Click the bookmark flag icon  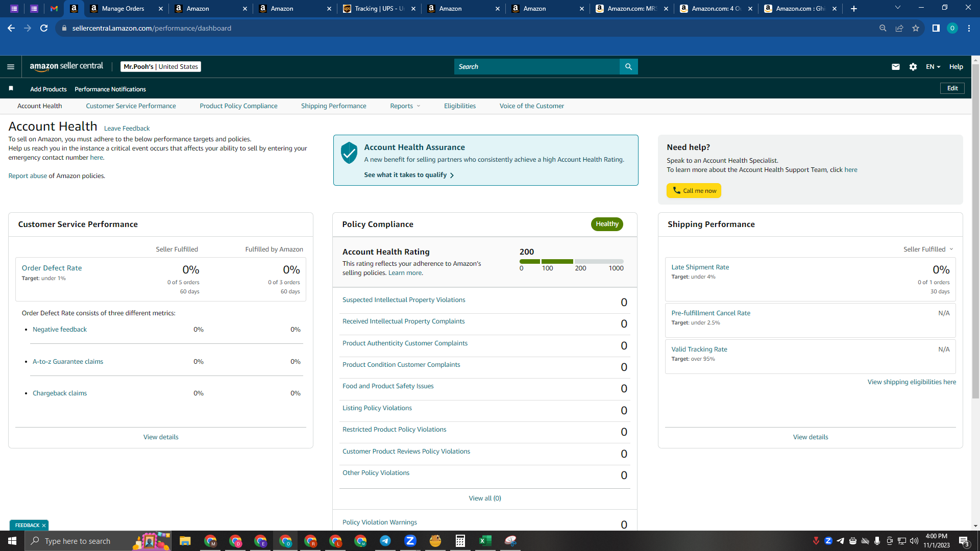coord(11,89)
